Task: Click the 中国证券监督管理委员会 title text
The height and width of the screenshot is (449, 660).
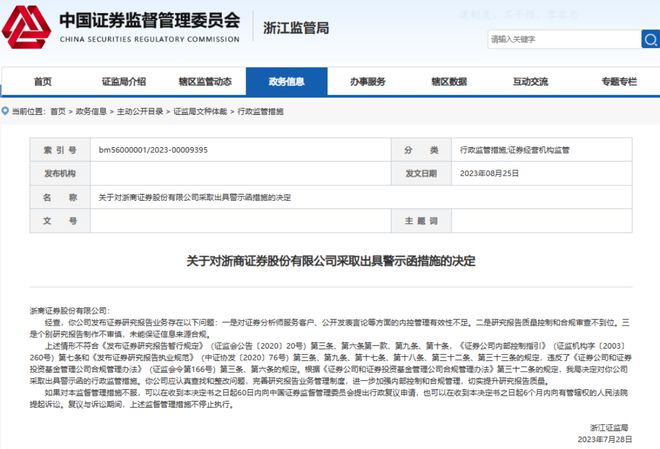Action: (150, 20)
